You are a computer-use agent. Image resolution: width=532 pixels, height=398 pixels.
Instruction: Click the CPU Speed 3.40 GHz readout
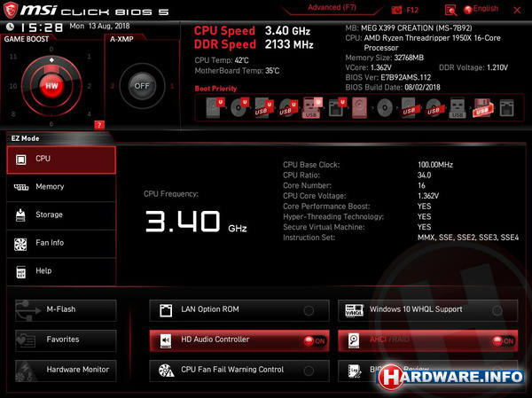tap(252, 31)
